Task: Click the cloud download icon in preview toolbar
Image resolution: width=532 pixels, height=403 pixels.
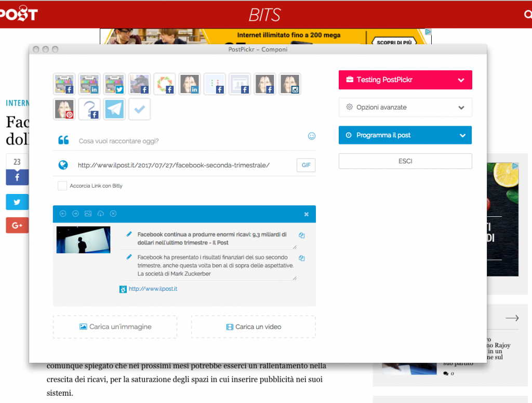Action: coord(101,214)
